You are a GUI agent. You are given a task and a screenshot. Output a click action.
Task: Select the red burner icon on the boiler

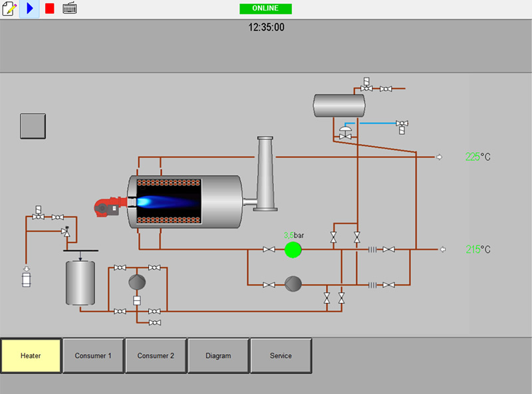(x=108, y=205)
